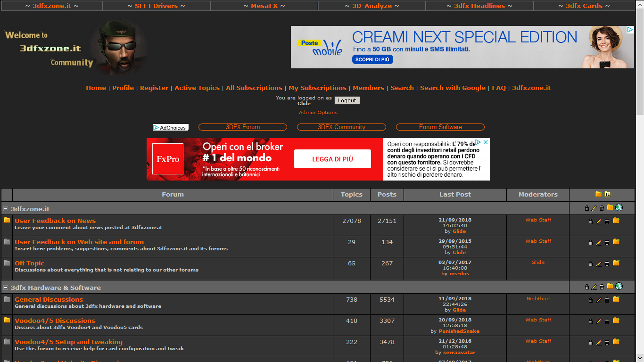
Task: Click the 3DFX Forum pill link
Action: click(243, 127)
